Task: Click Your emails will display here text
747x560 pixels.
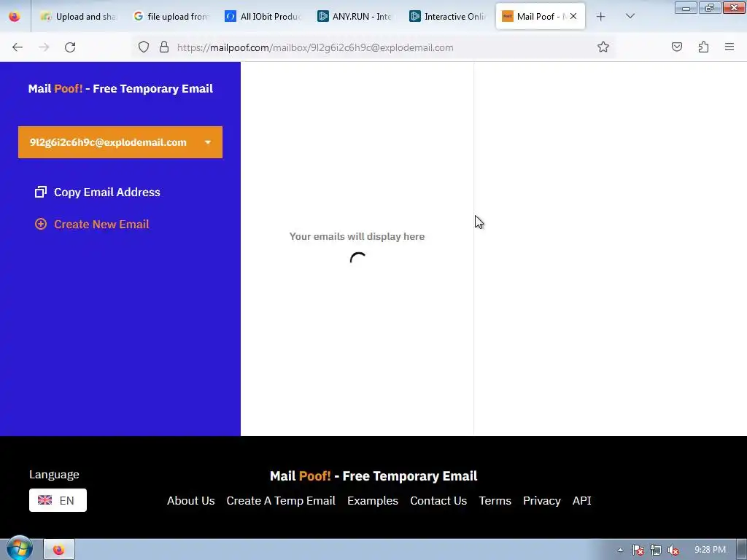Action: coord(357,236)
